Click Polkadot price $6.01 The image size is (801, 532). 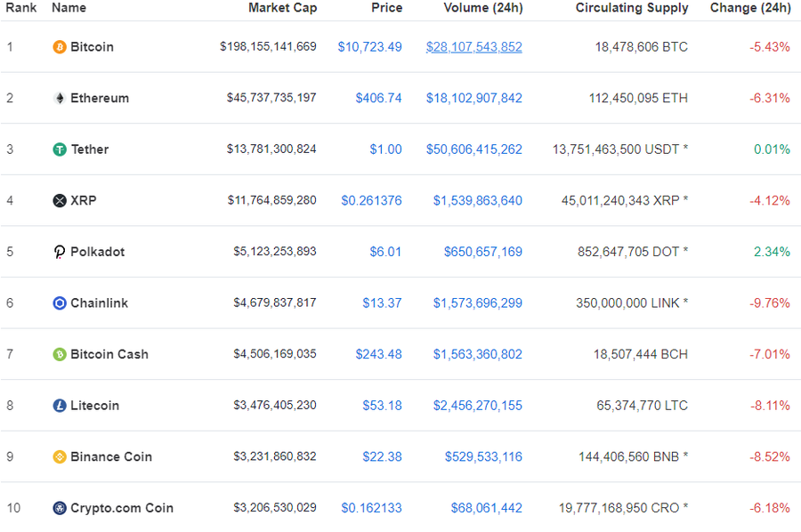(385, 252)
